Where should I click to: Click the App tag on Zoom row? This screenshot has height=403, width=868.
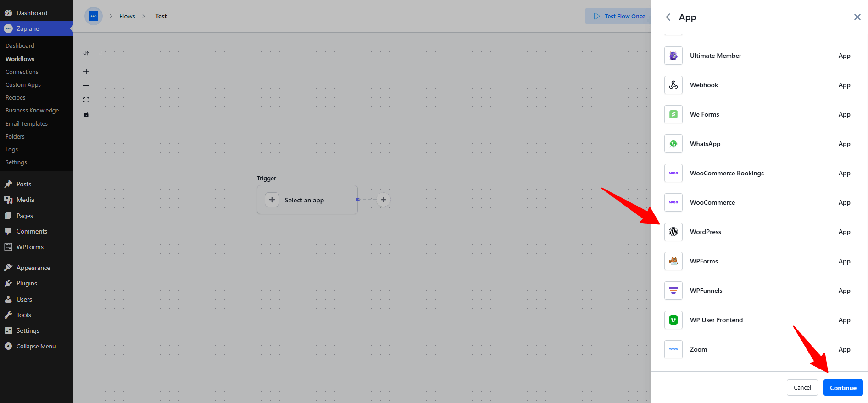(x=845, y=349)
